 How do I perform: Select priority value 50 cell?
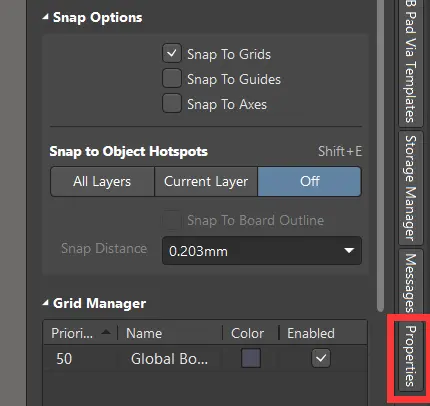click(x=64, y=359)
